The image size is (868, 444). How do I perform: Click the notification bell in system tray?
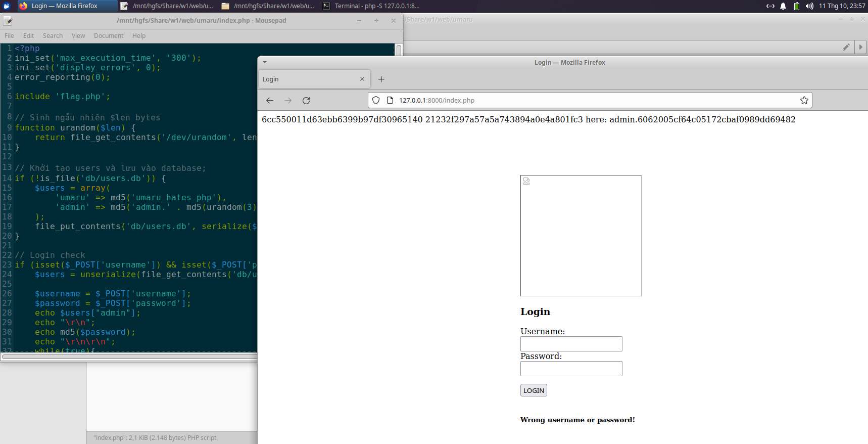[783, 6]
